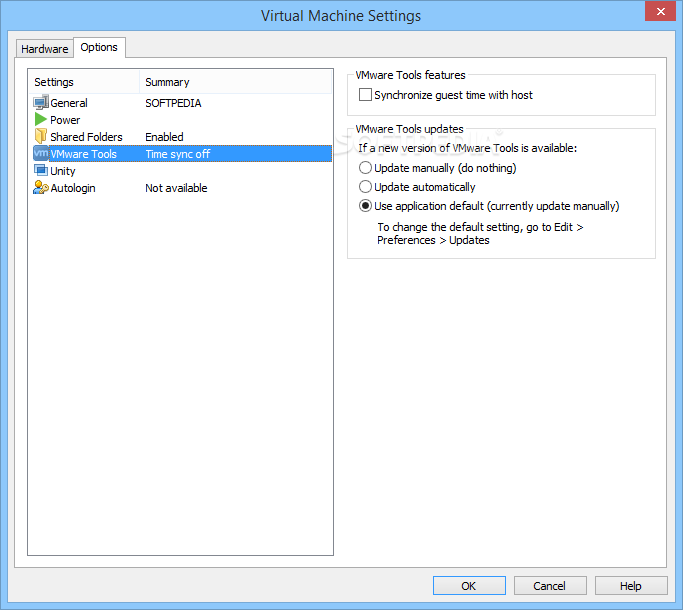Viewport: 683px width, 610px height.
Task: Click the SOFTPEDIA summary text
Action: click(x=173, y=103)
